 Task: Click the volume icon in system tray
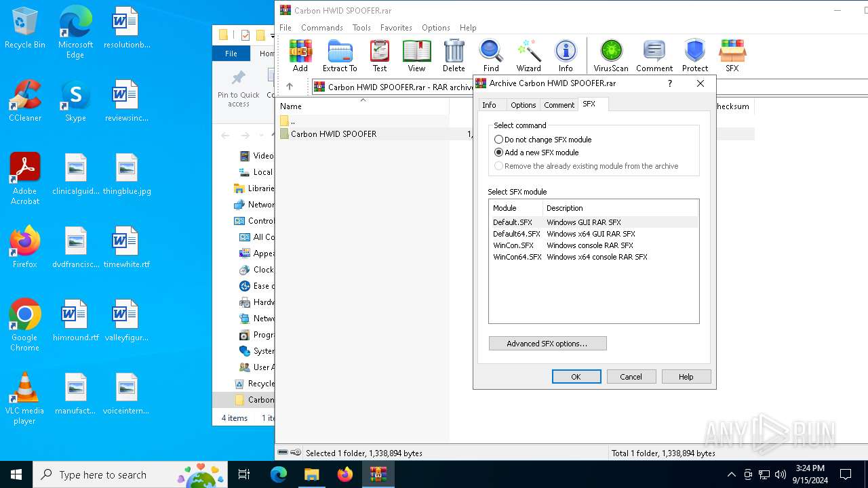tap(781, 474)
